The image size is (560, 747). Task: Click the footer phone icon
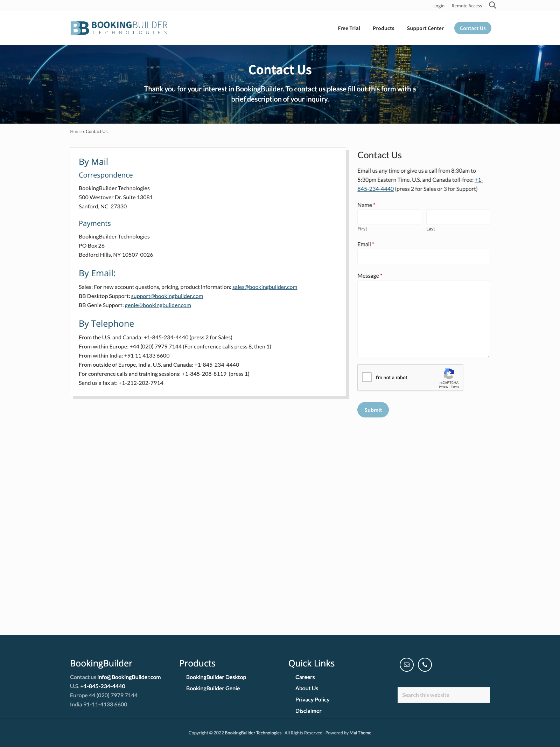[425, 665]
